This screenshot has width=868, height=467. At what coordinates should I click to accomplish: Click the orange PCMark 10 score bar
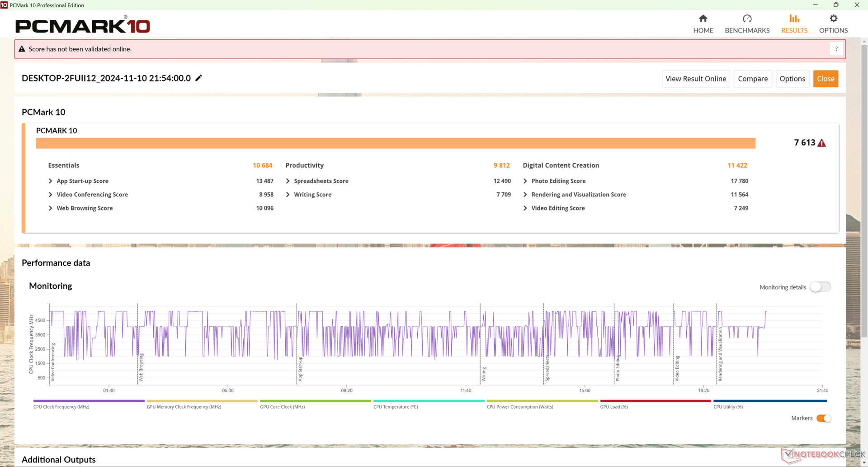396,143
